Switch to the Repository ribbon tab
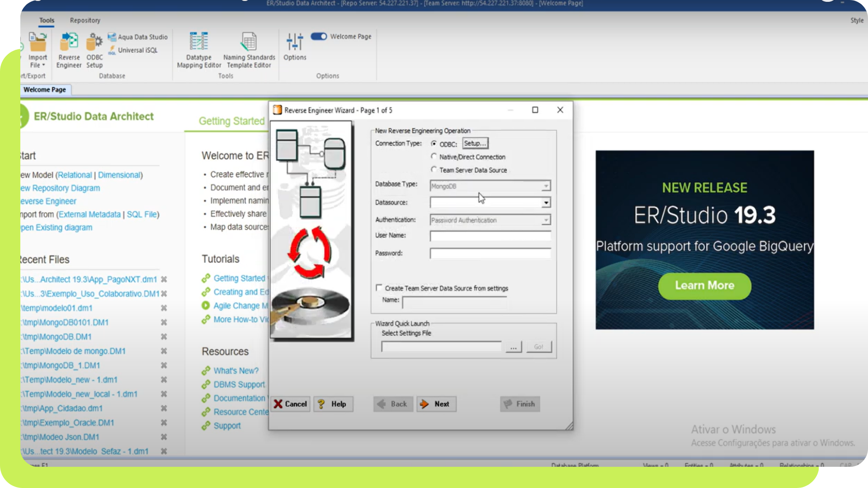 coord(85,20)
